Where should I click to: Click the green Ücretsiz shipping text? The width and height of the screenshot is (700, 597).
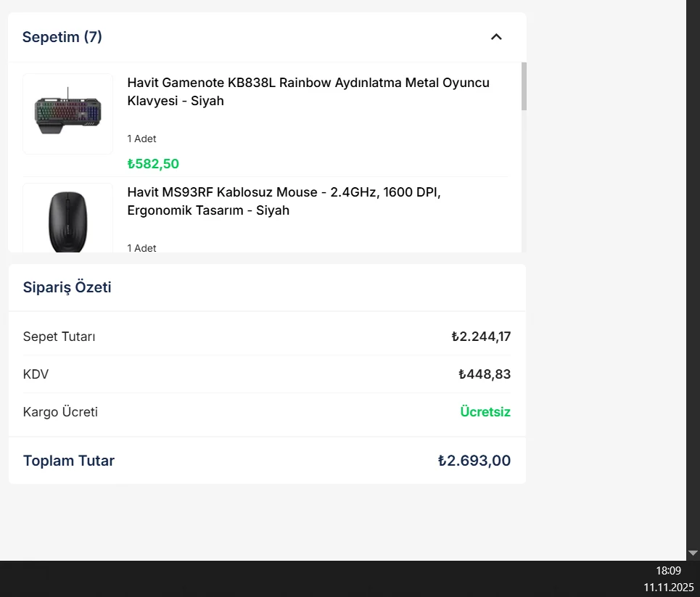pyautogui.click(x=485, y=412)
